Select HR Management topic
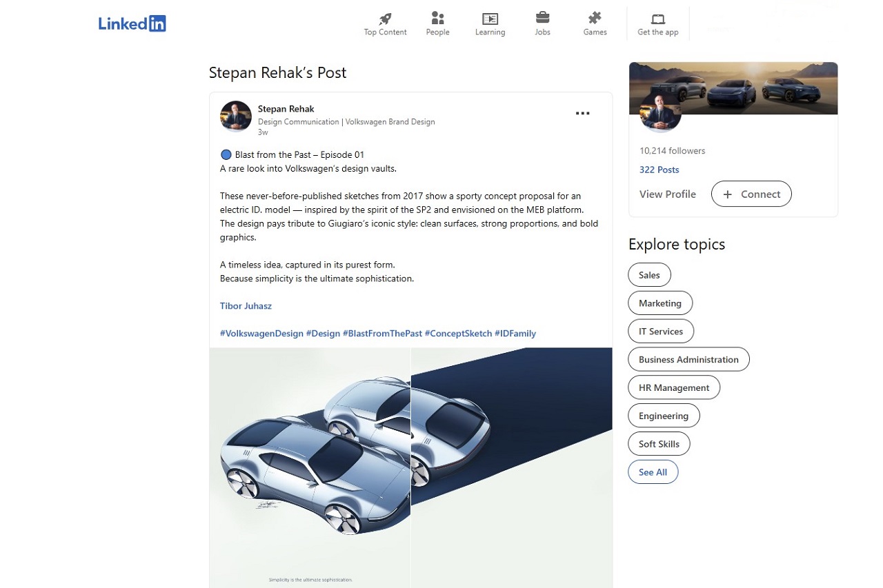The image size is (883, 588). pos(674,388)
